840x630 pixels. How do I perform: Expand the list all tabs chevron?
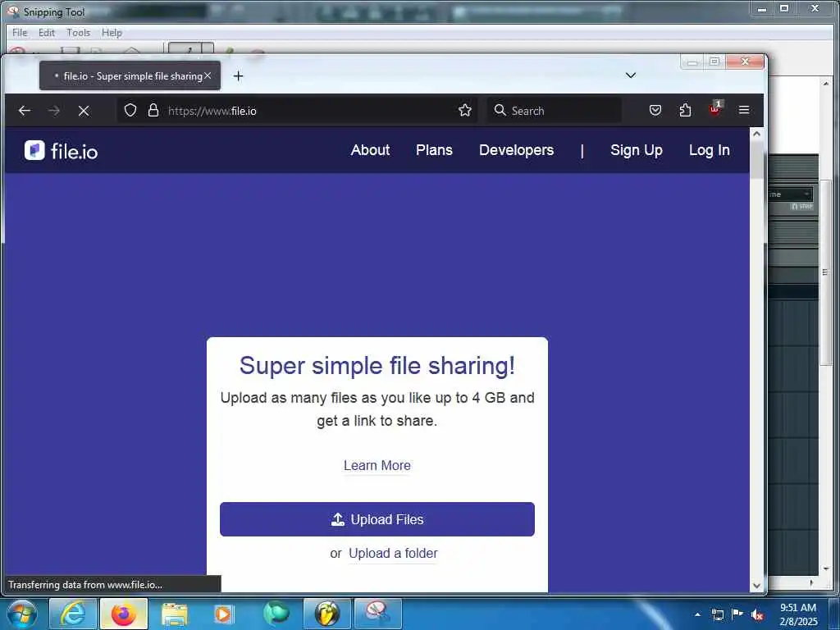[631, 75]
